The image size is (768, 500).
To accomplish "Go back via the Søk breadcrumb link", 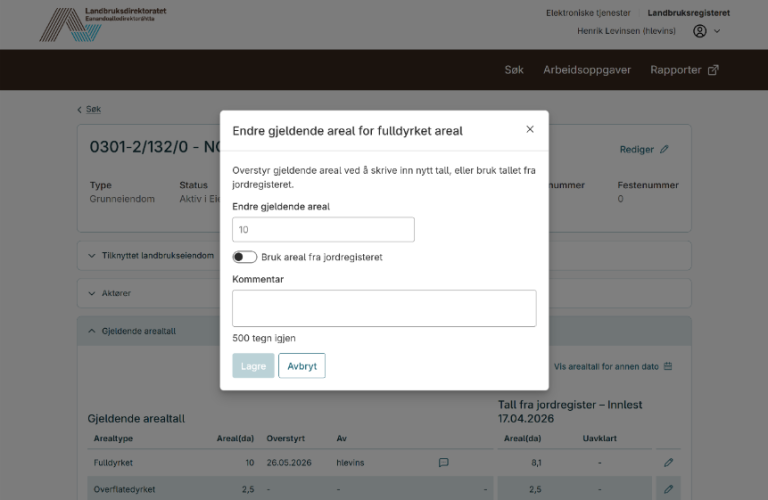I will [93, 109].
